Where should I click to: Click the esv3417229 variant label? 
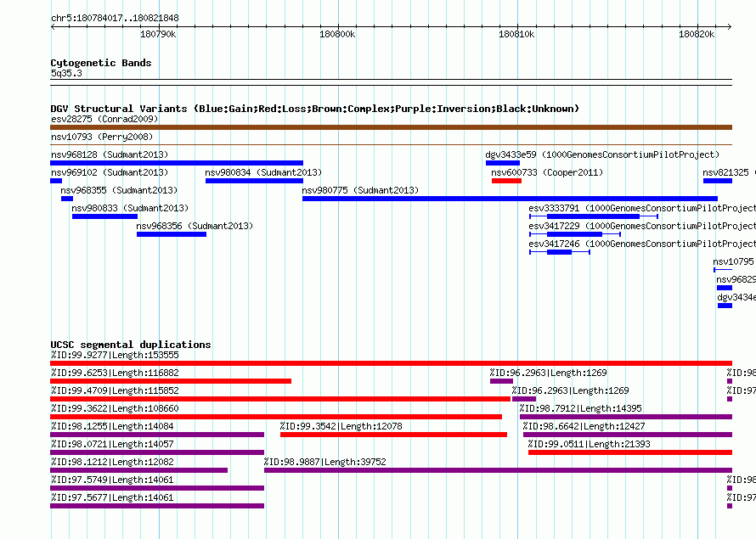642,226
